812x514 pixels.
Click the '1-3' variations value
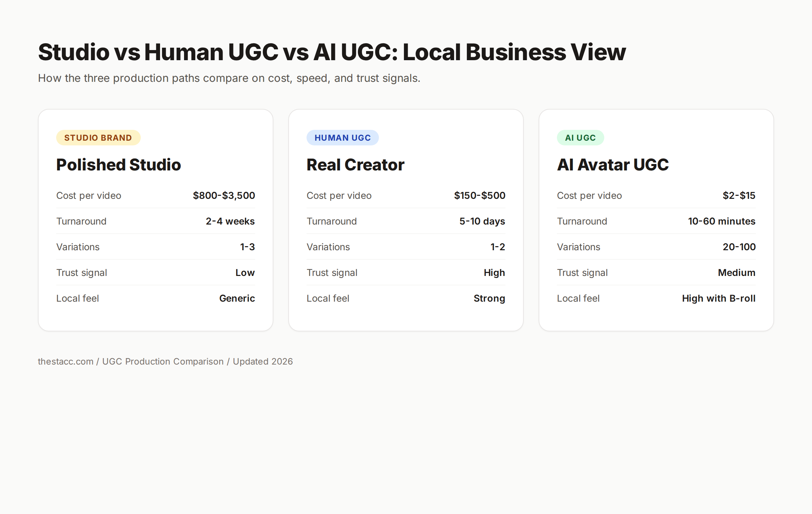(x=247, y=247)
